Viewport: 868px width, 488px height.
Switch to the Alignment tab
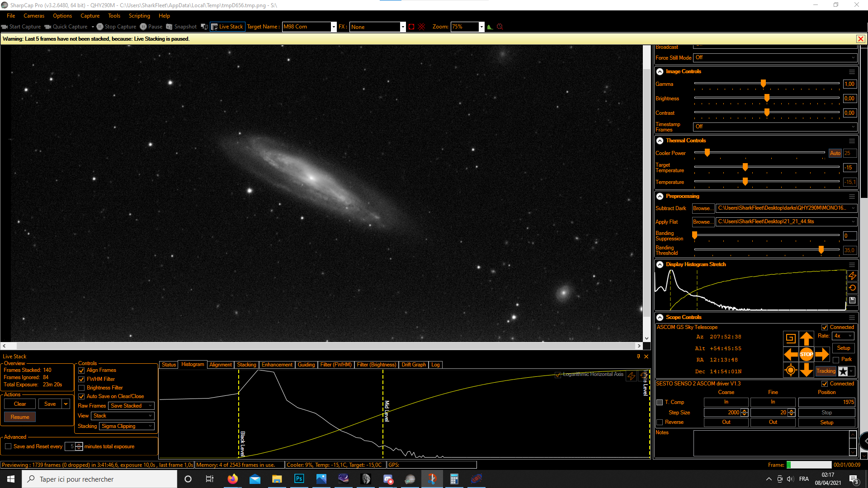click(220, 365)
